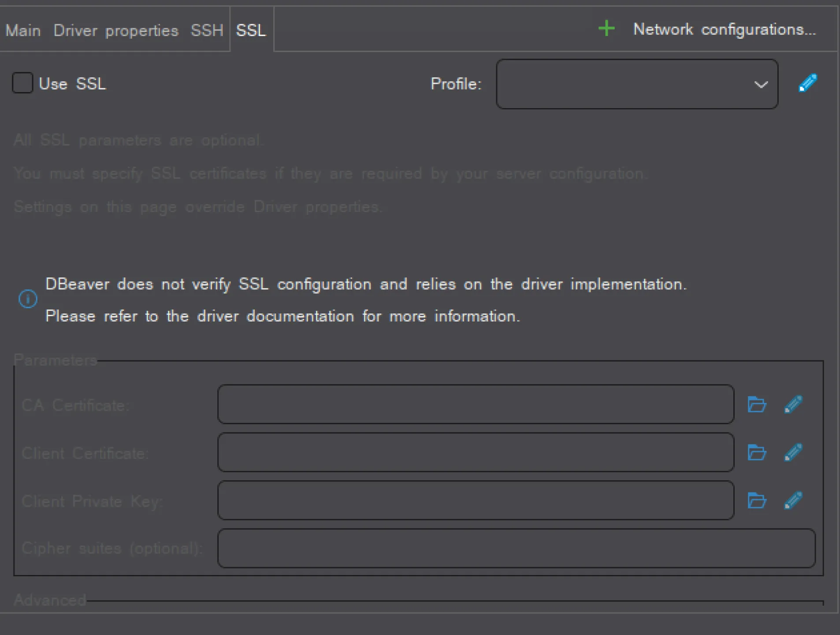The image size is (840, 635).
Task: Open the Profile dropdown
Action: coord(637,84)
